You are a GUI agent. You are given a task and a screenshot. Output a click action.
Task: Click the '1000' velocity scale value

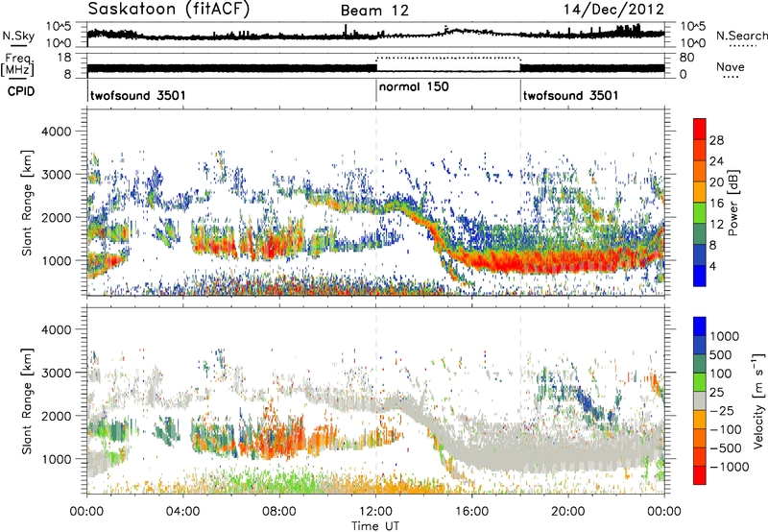point(725,336)
